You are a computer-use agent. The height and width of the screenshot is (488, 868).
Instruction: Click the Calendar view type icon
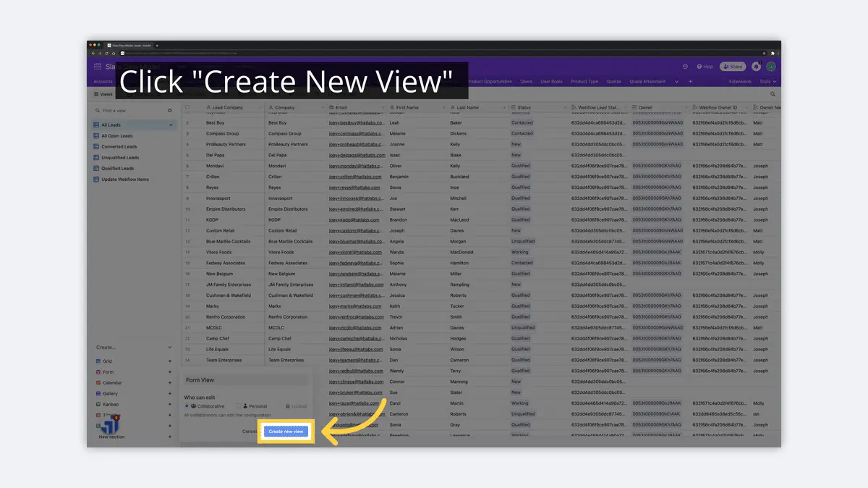click(x=98, y=383)
